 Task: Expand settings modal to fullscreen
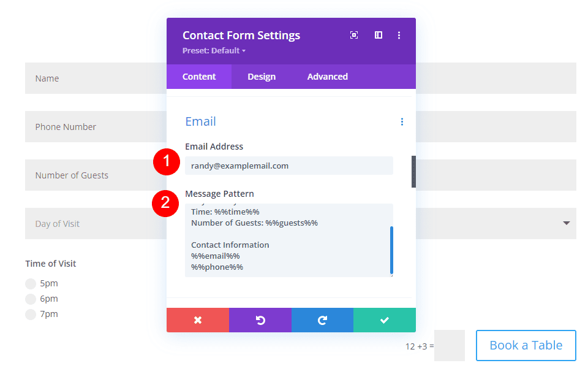[x=354, y=35]
